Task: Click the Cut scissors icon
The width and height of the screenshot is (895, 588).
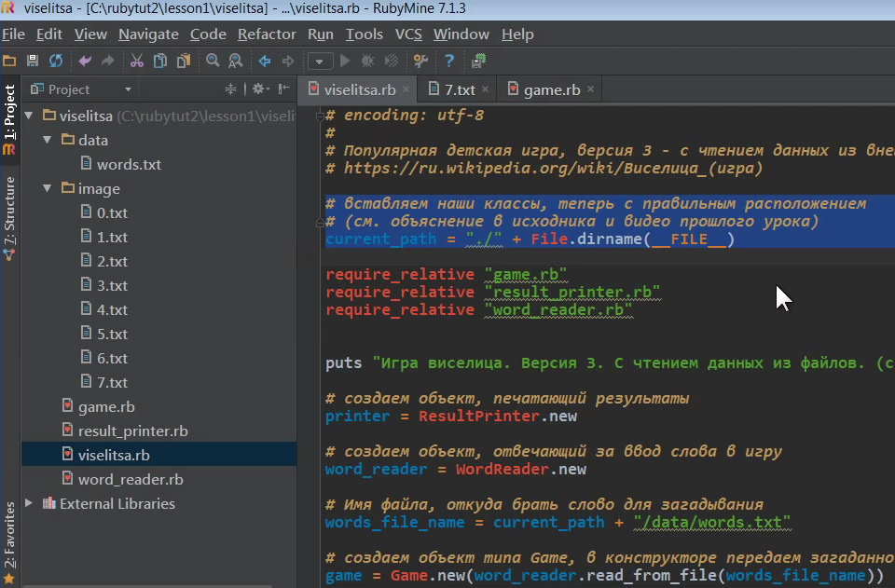Action: [137, 61]
